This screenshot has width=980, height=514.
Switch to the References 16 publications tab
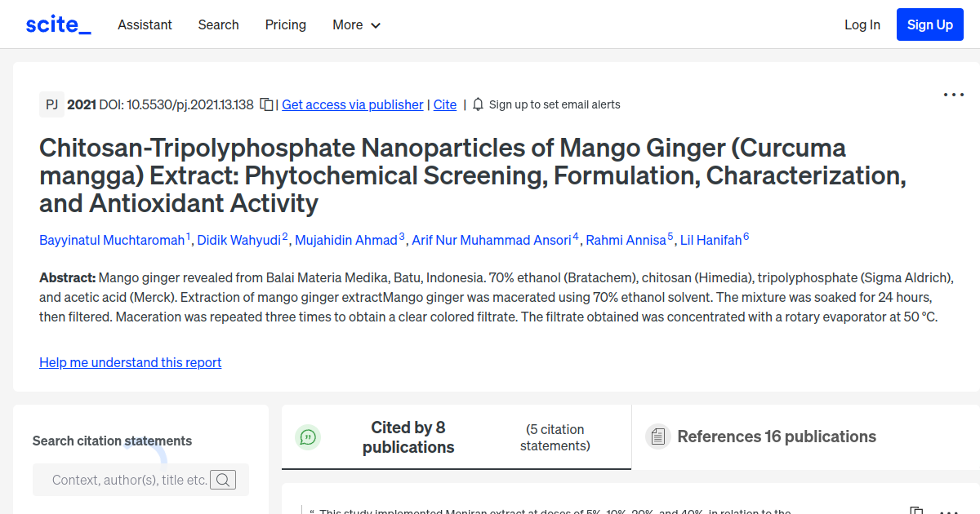(776, 436)
